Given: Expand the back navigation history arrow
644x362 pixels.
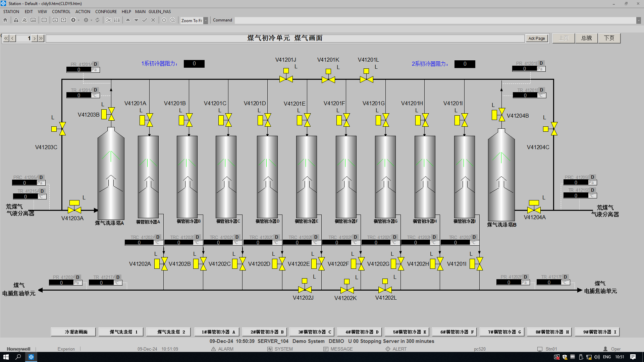Looking at the screenshot, I should [x=78, y=20].
